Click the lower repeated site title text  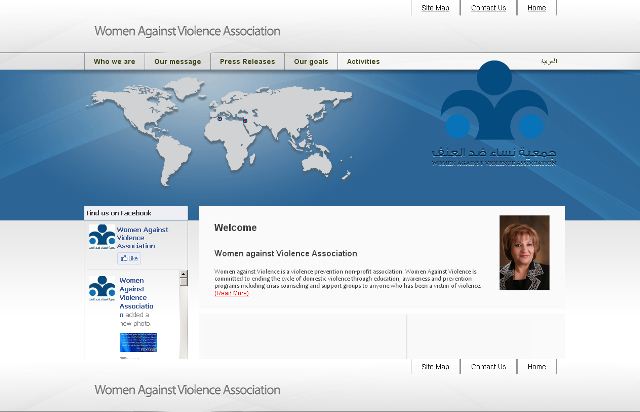pos(187,390)
